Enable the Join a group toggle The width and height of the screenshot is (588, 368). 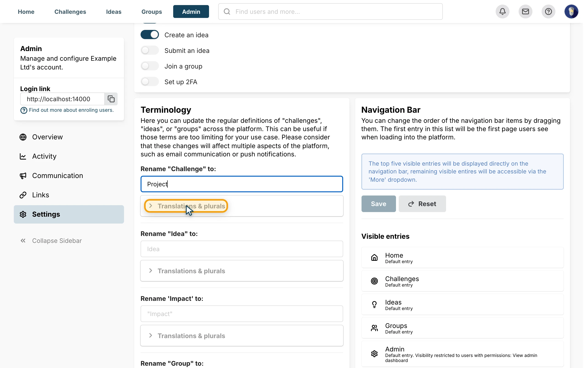[x=150, y=66]
